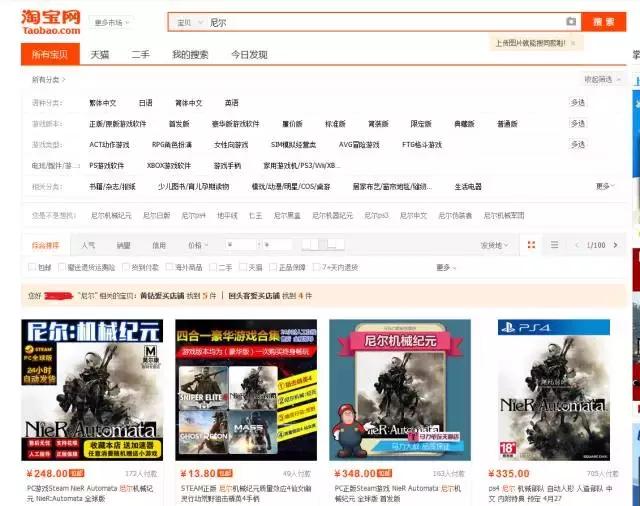This screenshot has height=506, width=640.
Task: Select the 所有宝贝 tab
Action: click(50, 54)
